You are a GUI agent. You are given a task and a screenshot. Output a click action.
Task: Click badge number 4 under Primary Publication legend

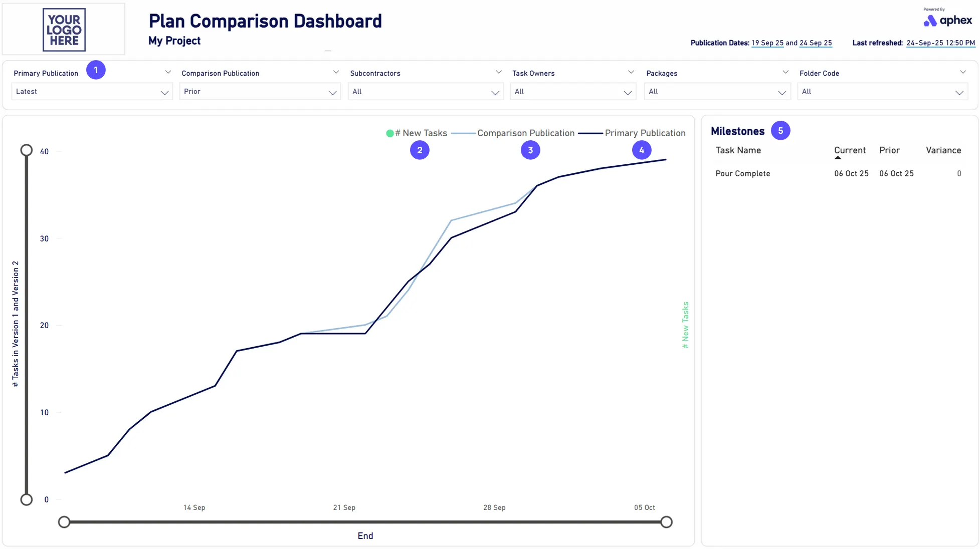click(642, 150)
